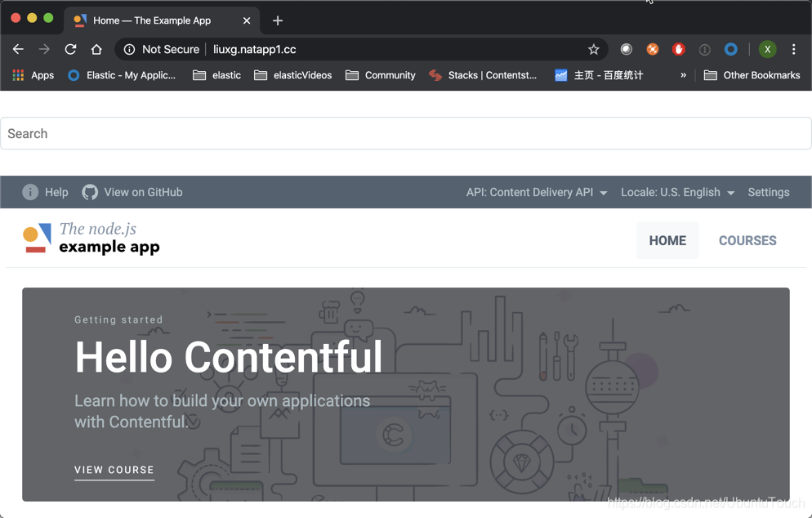This screenshot has width=812, height=518.
Task: Expand Locale: U.S. English dropdown
Action: click(677, 192)
